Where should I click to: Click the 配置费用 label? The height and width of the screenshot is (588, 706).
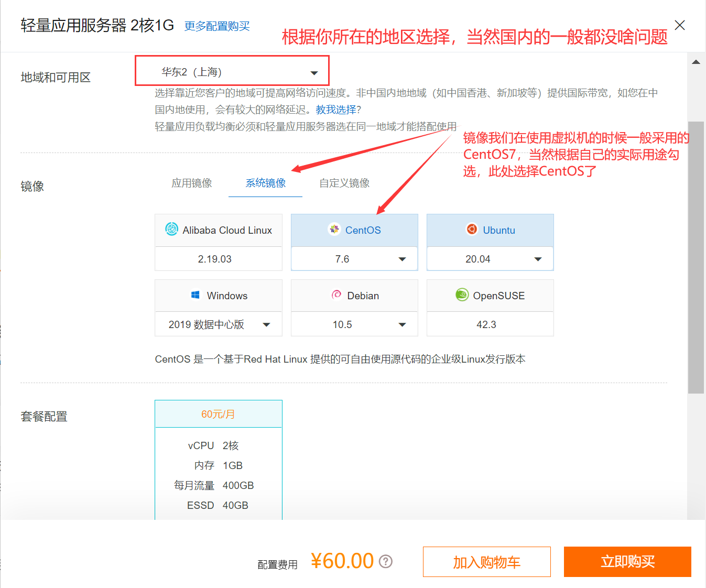tap(277, 564)
